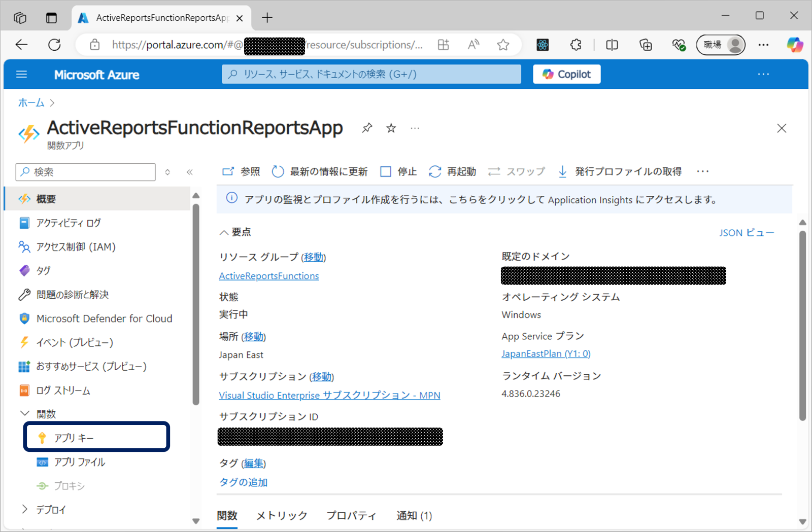Click 再起動 restart button
Screen dimensions: 812x532
pyautogui.click(x=452, y=171)
